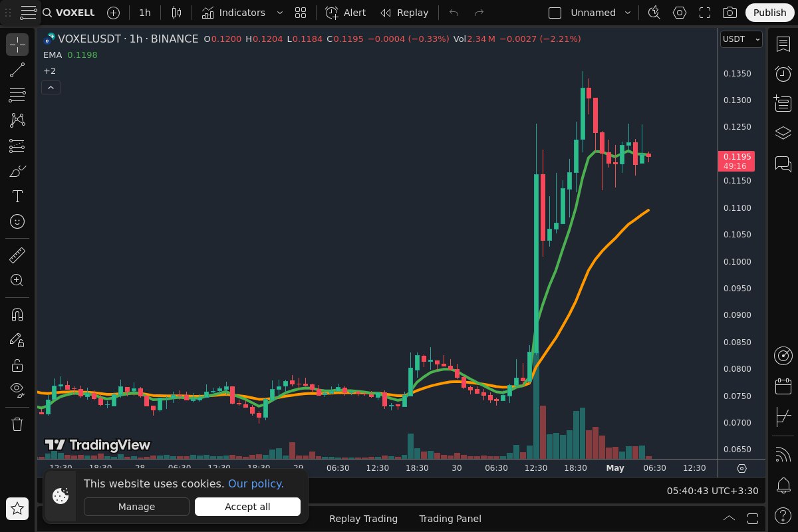Create a new Alert
798x532 pixels.
point(345,13)
